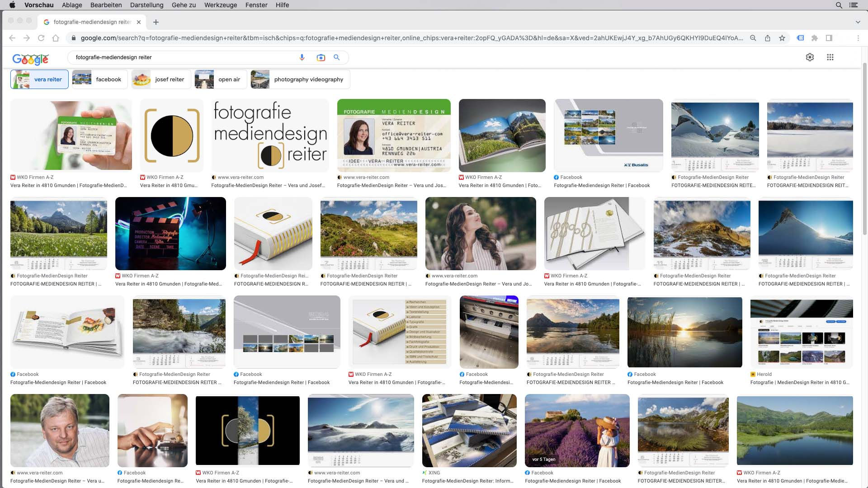Open the Ablage menu
The width and height of the screenshot is (868, 488).
(72, 5)
